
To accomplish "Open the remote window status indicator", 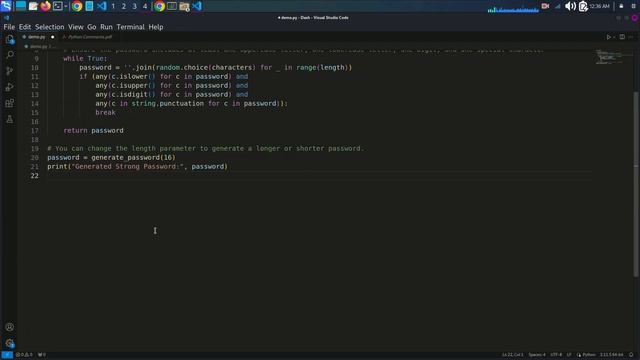I will (7, 355).
